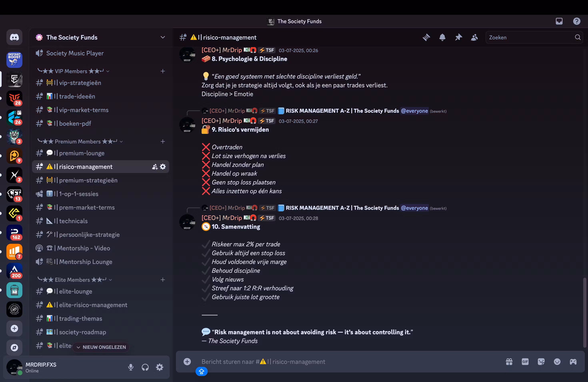Viewport: 588px width, 382px height.
Task: Jump to replied message above 10. Samenvatting
Action: tap(342, 208)
